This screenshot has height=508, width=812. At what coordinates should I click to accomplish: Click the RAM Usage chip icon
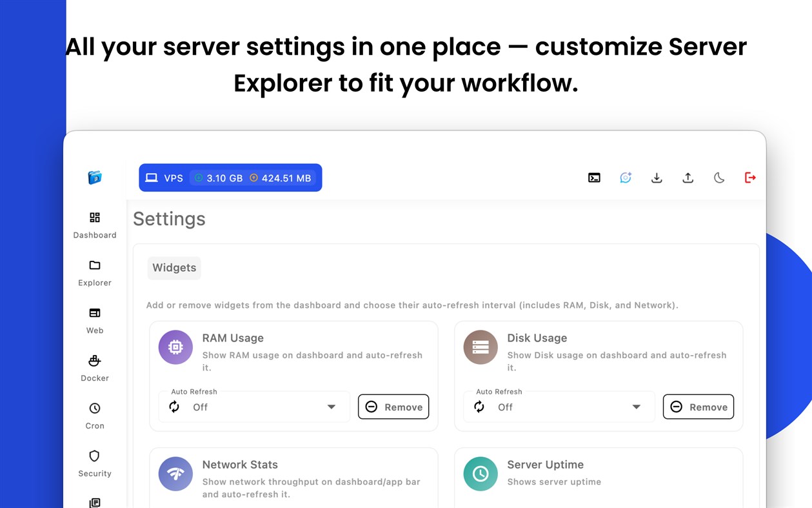click(175, 347)
